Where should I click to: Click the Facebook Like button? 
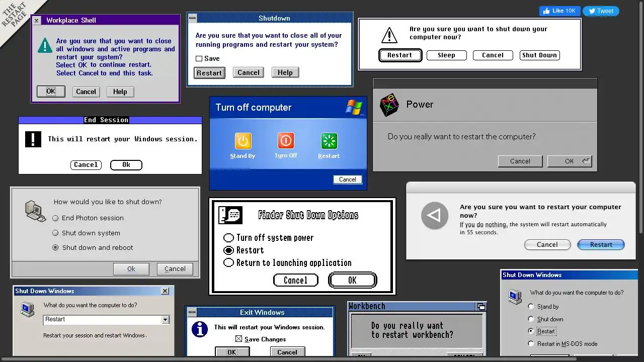[x=560, y=11]
